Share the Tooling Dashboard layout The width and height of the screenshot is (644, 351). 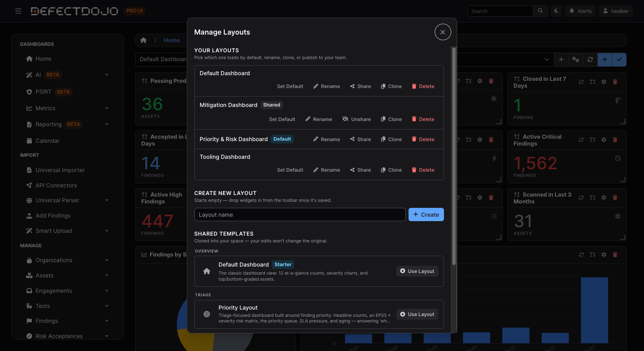pos(361,170)
